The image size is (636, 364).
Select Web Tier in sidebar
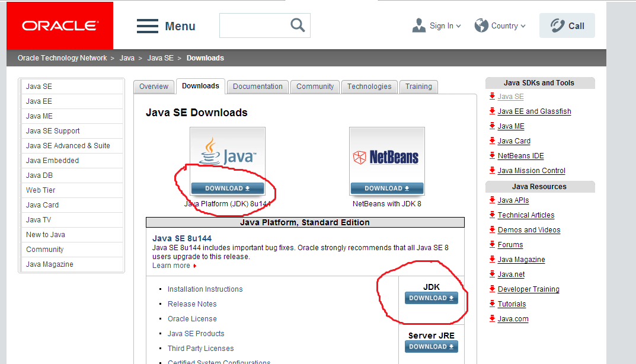pos(72,190)
